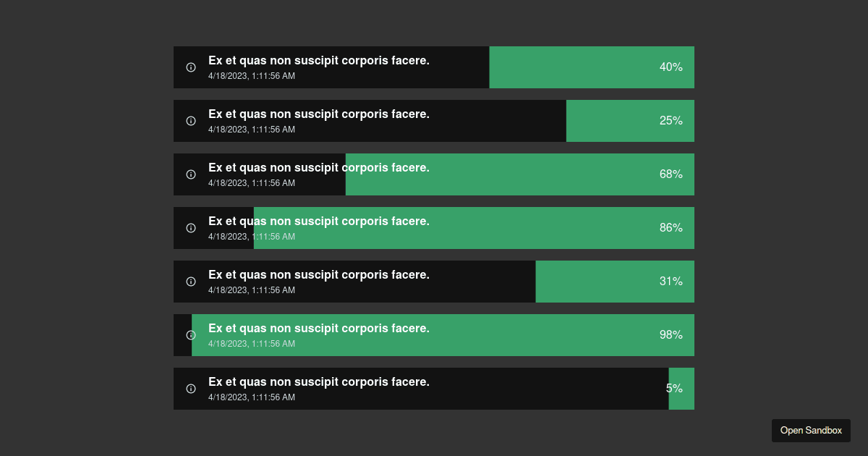Screen dimensions: 868x456
Task: Click the info icon on the 5% row
Action: tap(191, 389)
